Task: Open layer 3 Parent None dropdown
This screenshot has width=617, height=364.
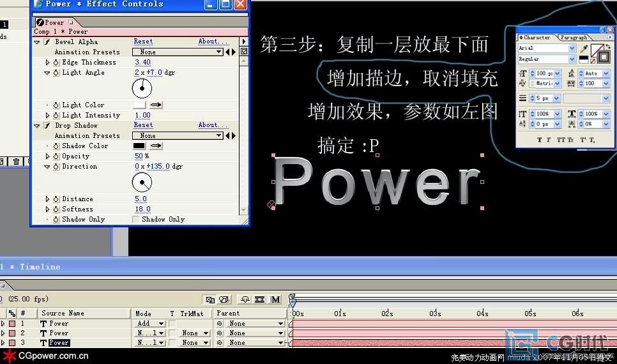Action: [x=255, y=343]
